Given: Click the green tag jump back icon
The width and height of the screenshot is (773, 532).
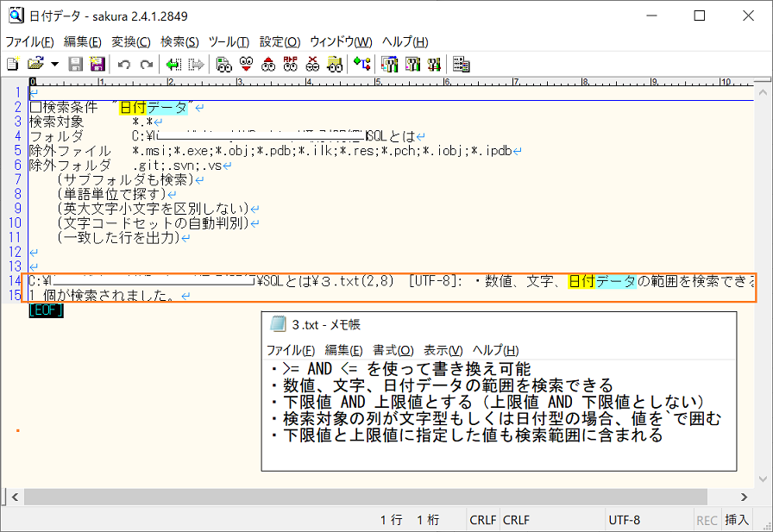Looking at the screenshot, I should (x=173, y=65).
